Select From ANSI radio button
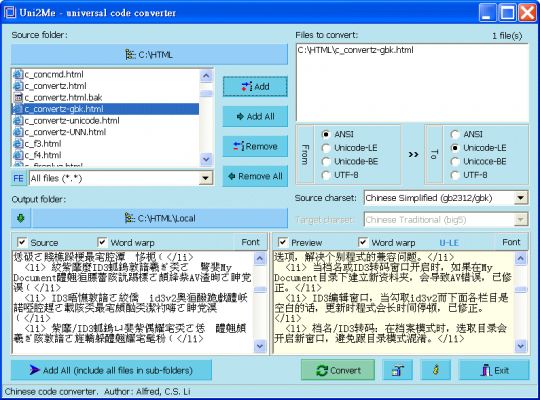Image resolution: width=540 pixels, height=400 pixels. pyautogui.click(x=326, y=134)
